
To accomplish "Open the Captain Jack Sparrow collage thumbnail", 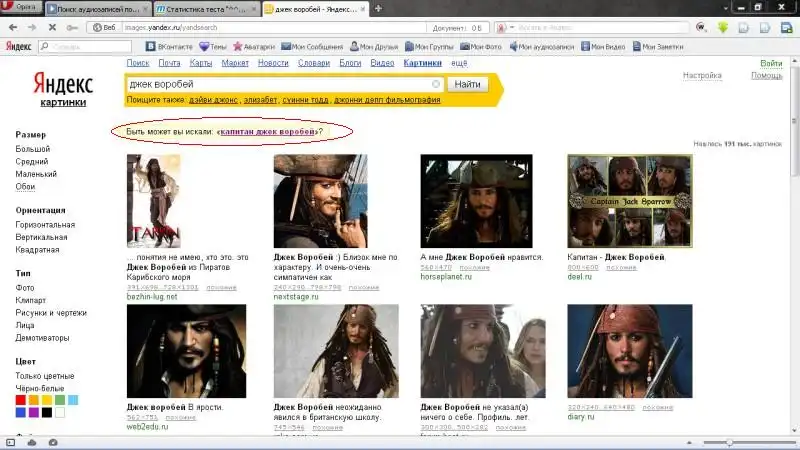I will [628, 201].
